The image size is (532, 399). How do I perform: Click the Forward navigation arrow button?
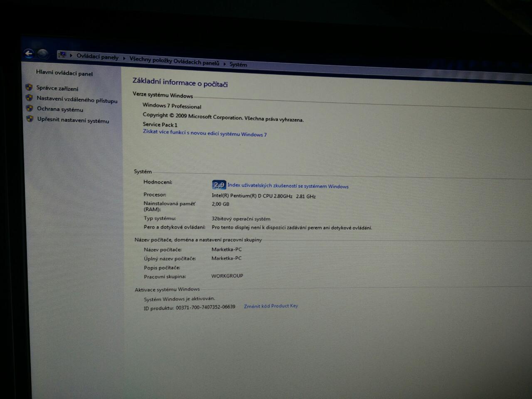pos(43,54)
